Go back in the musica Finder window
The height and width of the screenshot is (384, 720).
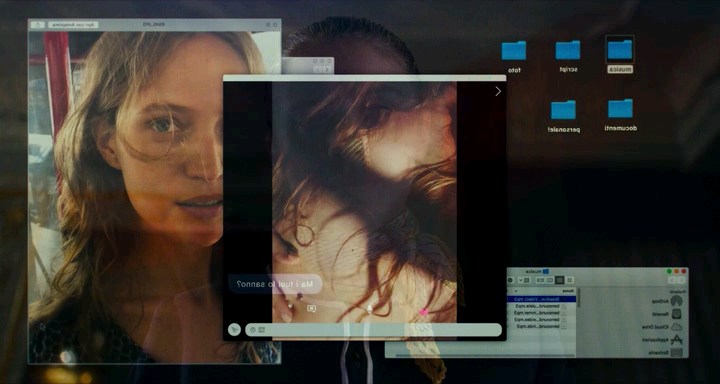pos(681,280)
